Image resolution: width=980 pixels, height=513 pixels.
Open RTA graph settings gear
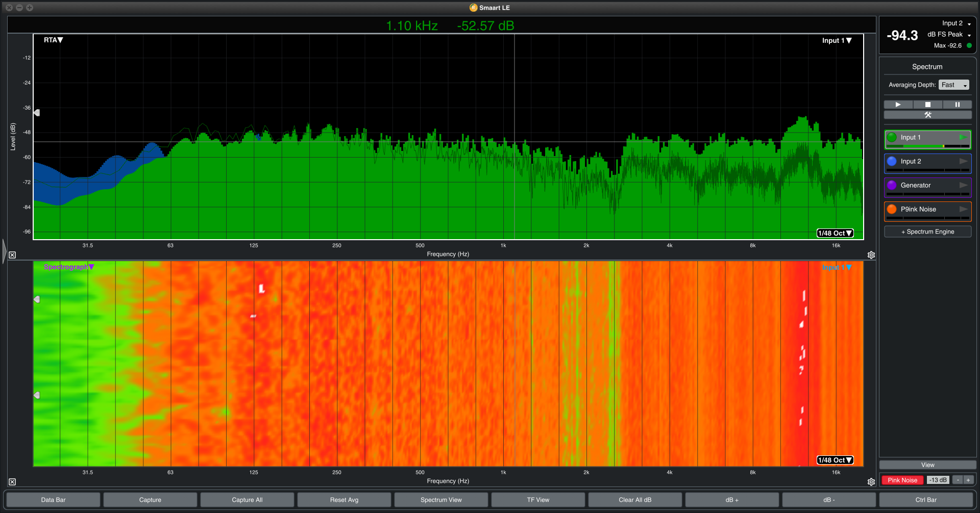[871, 255]
